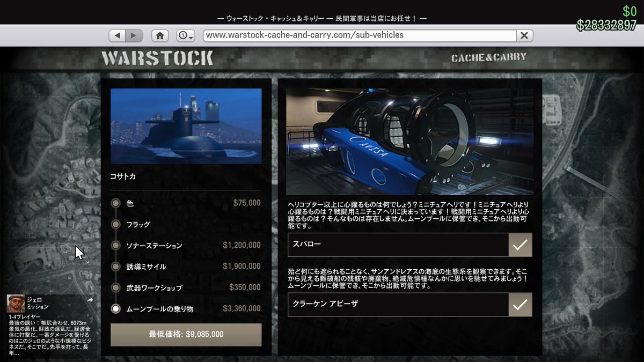Open the browser history clock dropdown

pos(186,35)
